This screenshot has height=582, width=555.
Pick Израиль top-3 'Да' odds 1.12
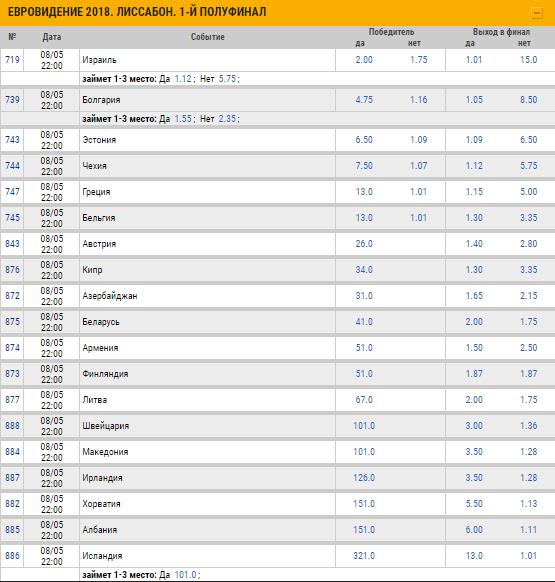tap(183, 79)
